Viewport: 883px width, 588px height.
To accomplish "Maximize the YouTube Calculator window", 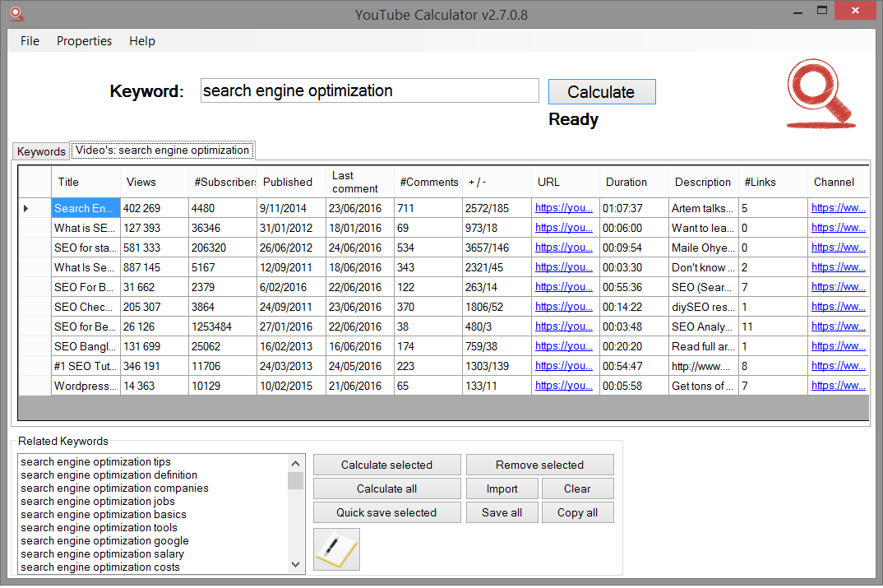I will pyautogui.click(x=822, y=10).
